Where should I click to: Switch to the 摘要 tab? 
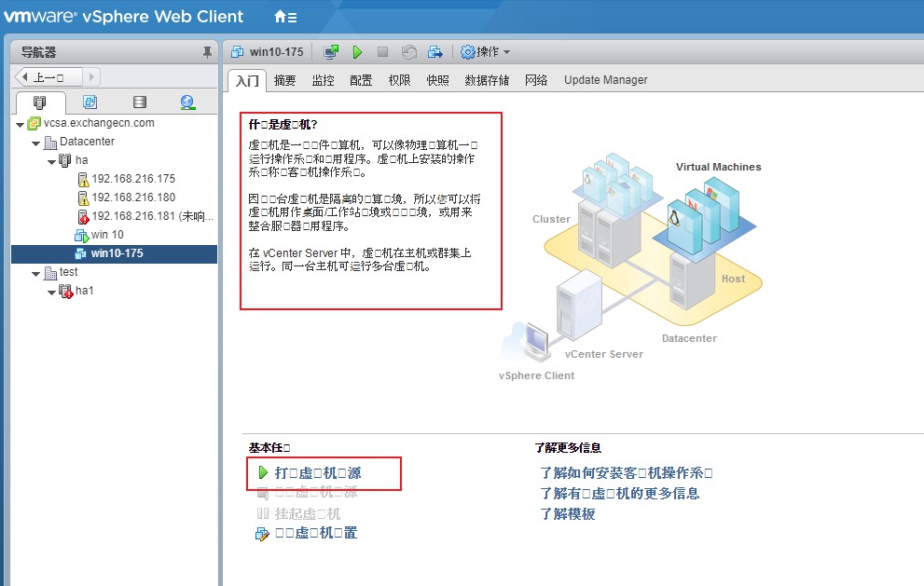click(284, 80)
